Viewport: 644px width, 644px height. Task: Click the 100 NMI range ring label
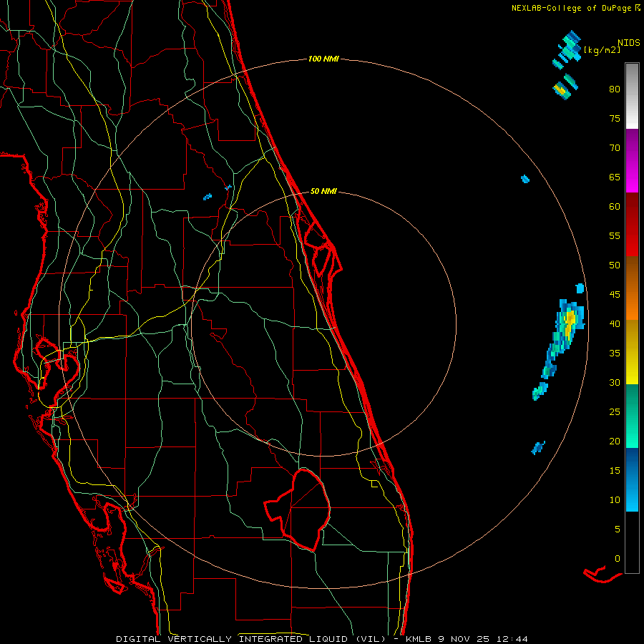(x=323, y=59)
